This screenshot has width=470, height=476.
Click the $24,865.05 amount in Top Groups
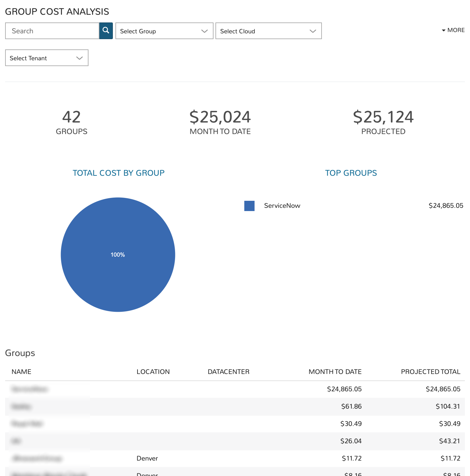point(446,206)
